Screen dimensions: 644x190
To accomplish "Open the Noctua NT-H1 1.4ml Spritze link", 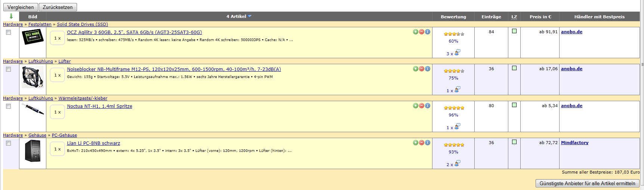I will pyautogui.click(x=99, y=106).
